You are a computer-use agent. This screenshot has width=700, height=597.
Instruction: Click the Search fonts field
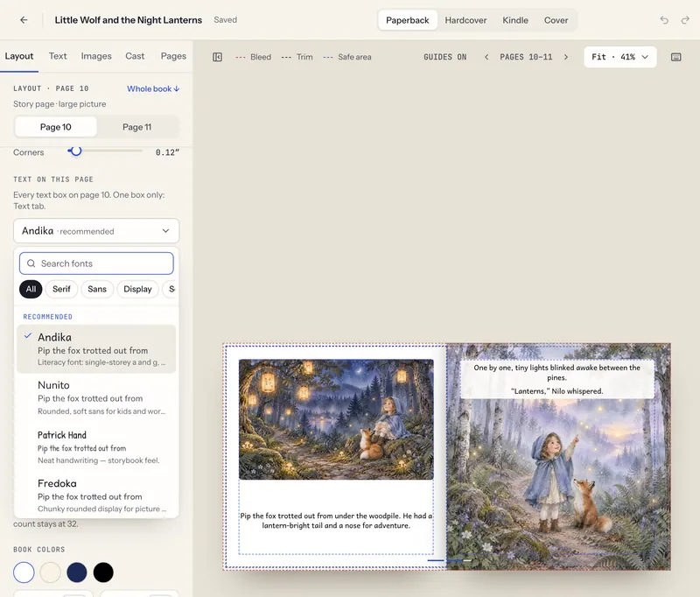(96, 263)
